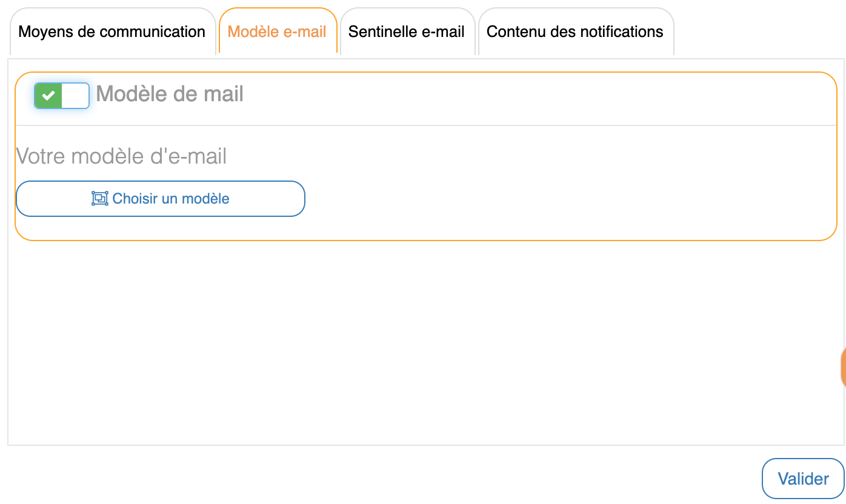Click the white knob of the mail toggle
Image resolution: width=846 pixels, height=504 pixels.
(x=75, y=96)
